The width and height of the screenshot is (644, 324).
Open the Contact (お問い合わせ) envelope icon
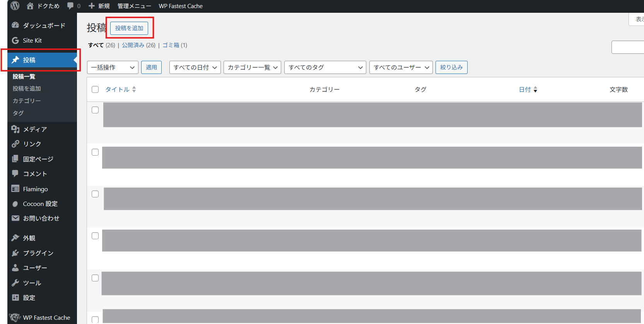[15, 218]
